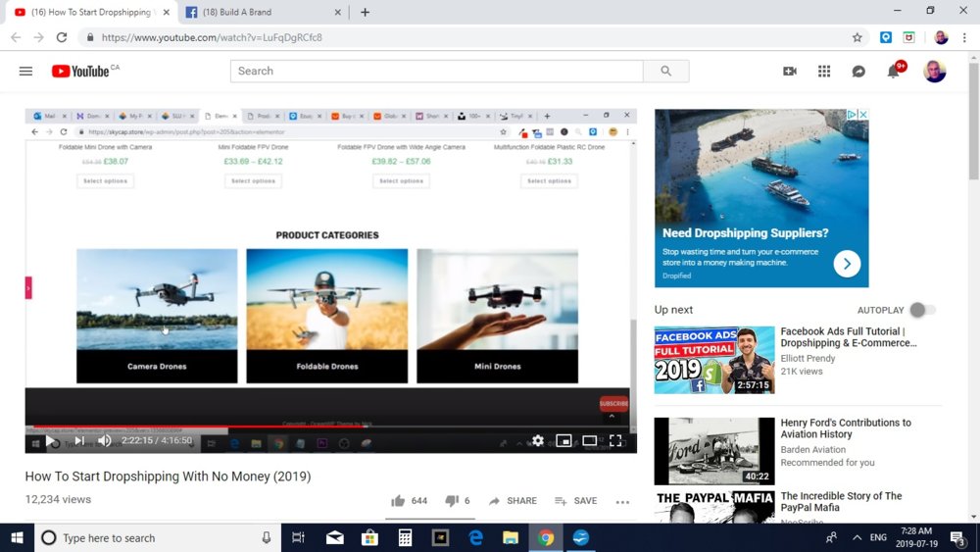Click the ENG language indicator
The height and width of the screenshot is (552, 980).
[878, 537]
